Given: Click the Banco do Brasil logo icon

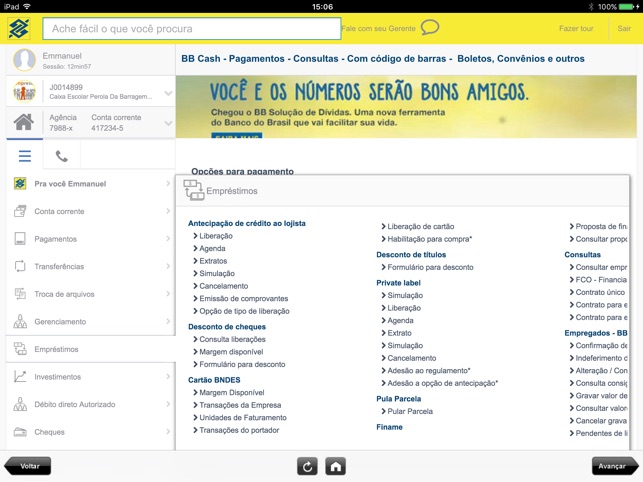Looking at the screenshot, I should click(19, 28).
